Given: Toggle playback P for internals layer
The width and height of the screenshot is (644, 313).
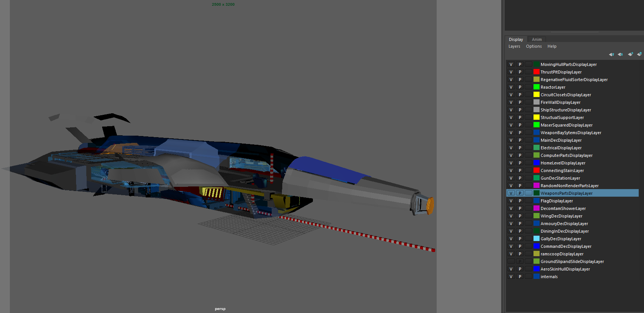Looking at the screenshot, I should pos(520,277).
